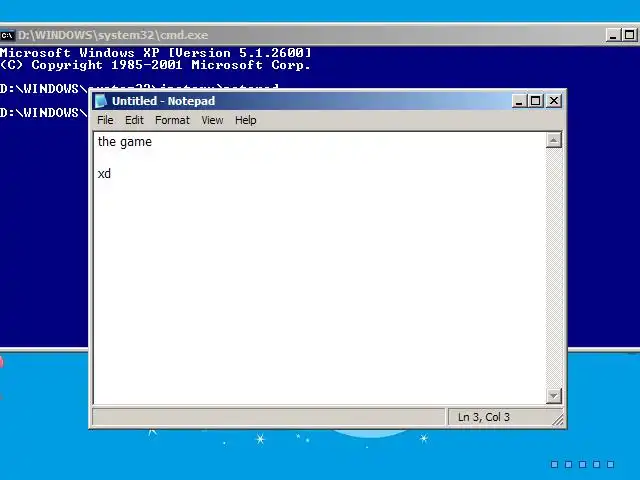Close the Notepad window
This screenshot has height=480, width=640.
coord(554,101)
